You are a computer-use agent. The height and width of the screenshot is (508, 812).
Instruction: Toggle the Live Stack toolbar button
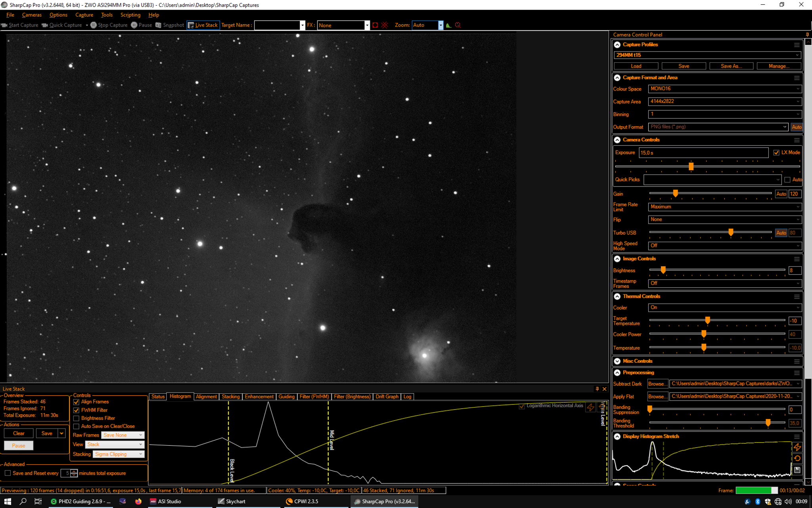pos(203,25)
